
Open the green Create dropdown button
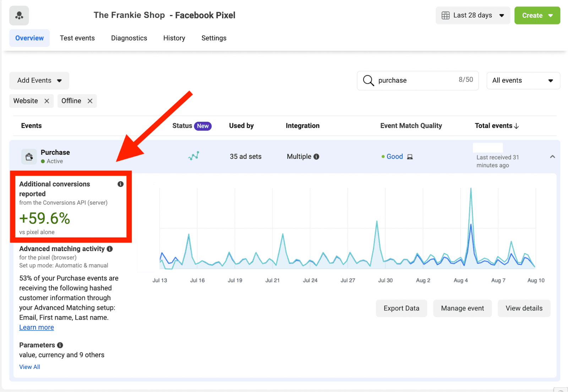coord(537,15)
